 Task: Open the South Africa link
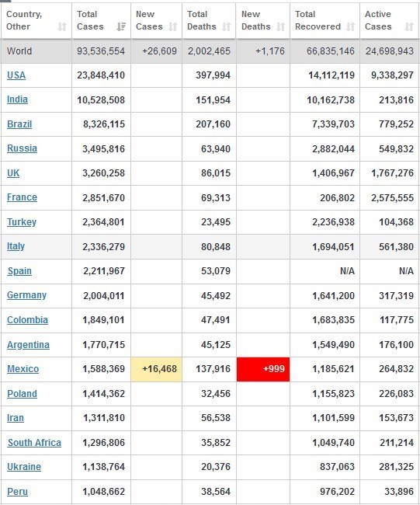point(34,443)
